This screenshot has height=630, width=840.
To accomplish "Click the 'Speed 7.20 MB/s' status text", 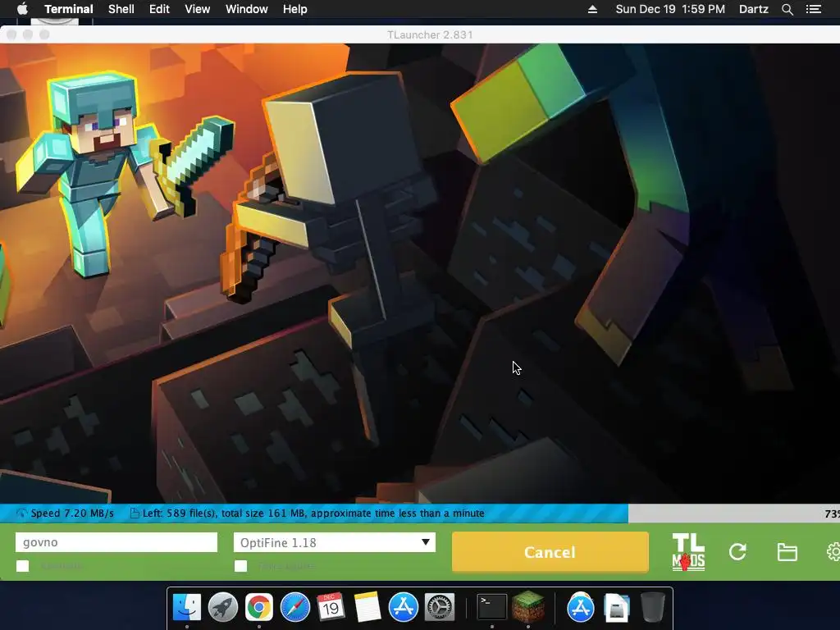I will pos(72,514).
